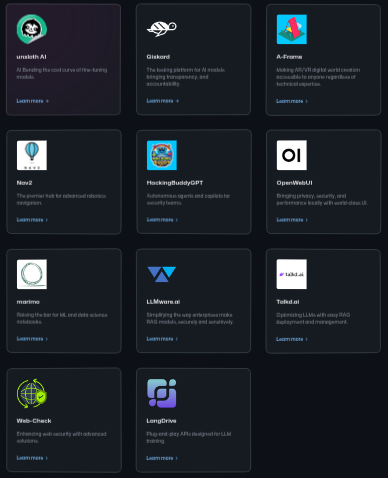Click the unsloth AI card title
This screenshot has width=388, height=478.
31,57
